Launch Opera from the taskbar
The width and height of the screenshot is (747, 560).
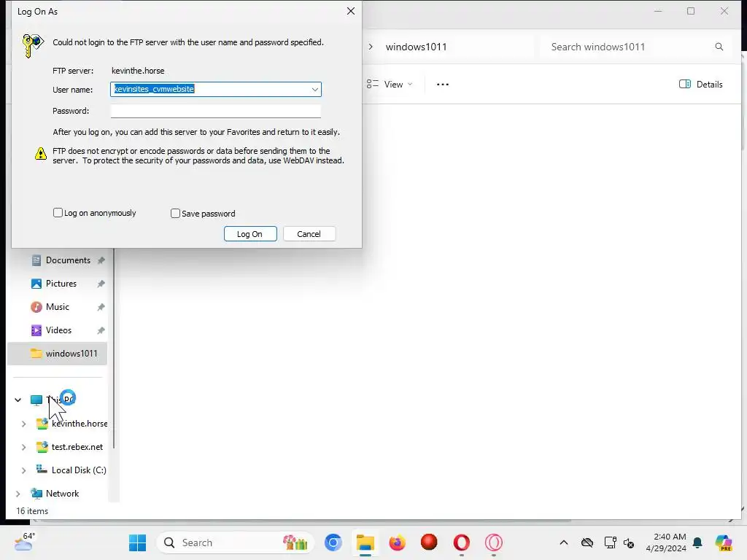pyautogui.click(x=462, y=542)
